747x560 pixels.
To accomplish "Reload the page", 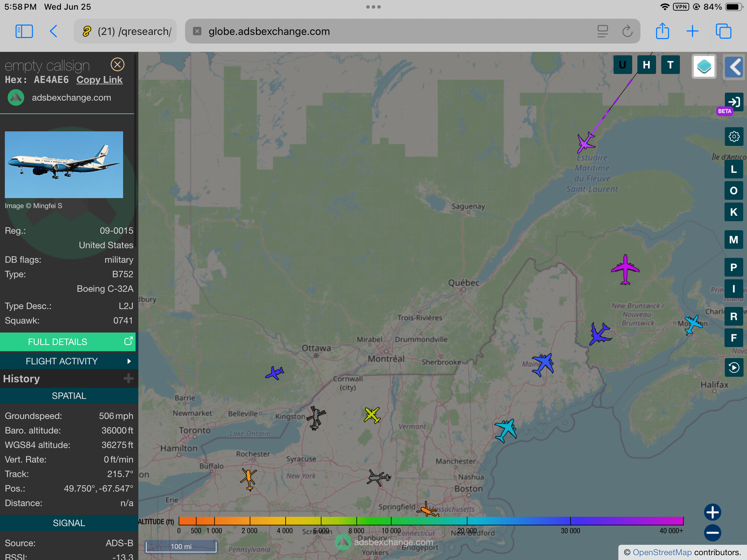I will tap(627, 31).
